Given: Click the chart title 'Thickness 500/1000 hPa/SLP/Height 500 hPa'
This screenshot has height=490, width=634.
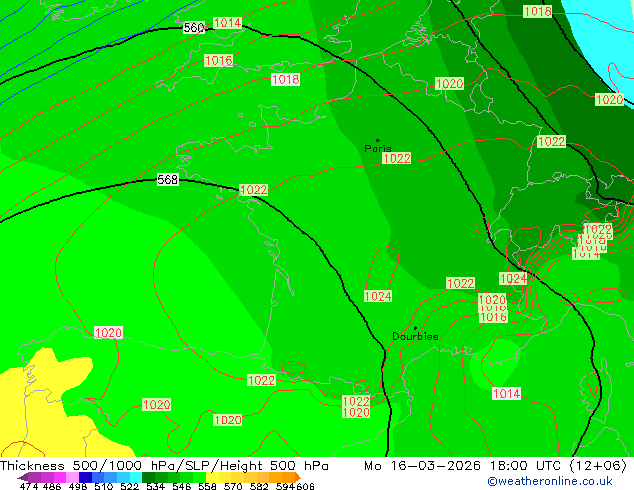Looking at the screenshot, I should point(164,466).
